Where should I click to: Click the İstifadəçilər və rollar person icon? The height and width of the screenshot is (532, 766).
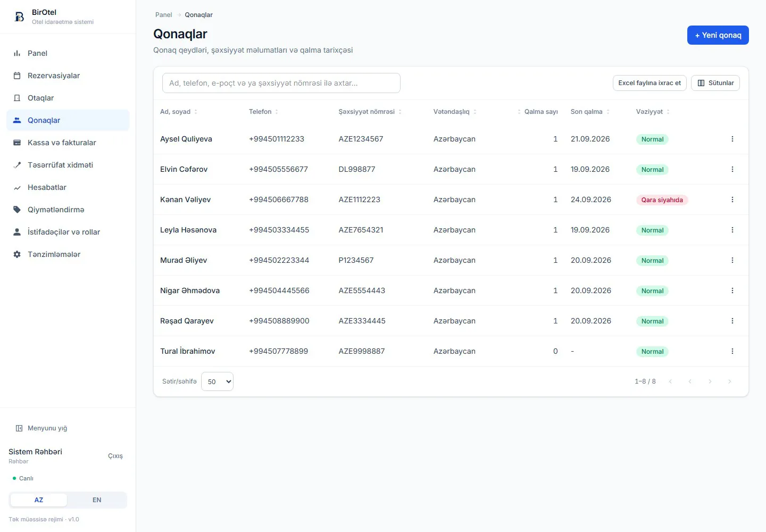pos(17,232)
